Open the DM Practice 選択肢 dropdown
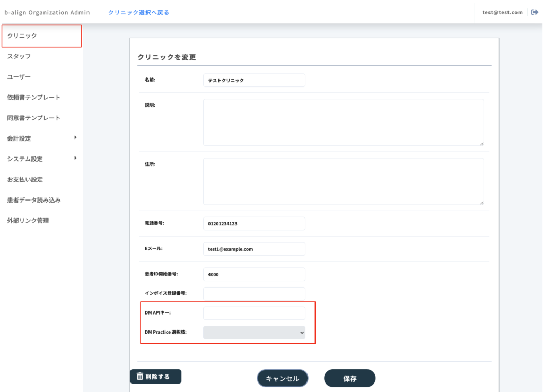 coord(254,333)
